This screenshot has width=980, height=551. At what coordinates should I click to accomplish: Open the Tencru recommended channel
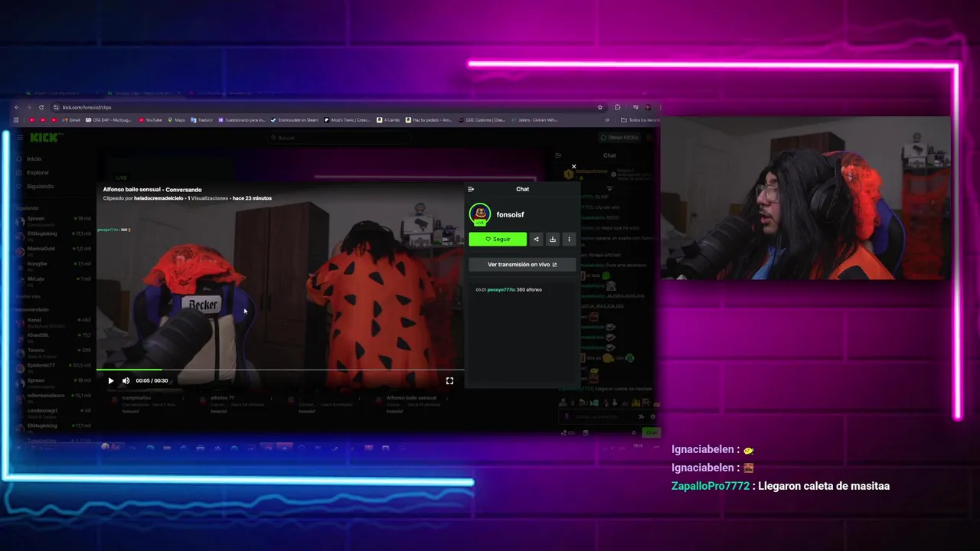tap(54, 351)
